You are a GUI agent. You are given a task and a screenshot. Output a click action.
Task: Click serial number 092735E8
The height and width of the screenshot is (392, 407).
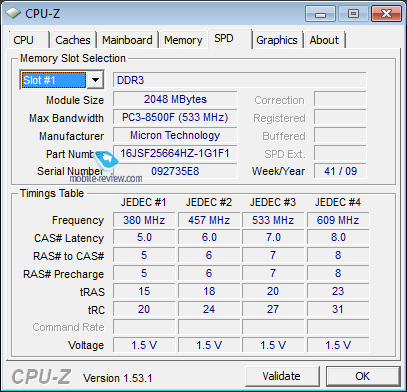pos(175,171)
